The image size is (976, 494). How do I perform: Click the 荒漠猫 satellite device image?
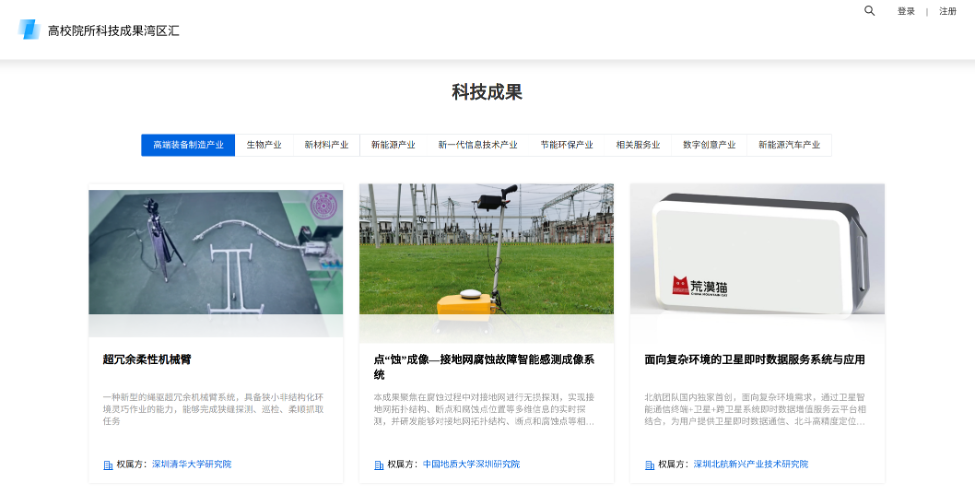coord(757,260)
